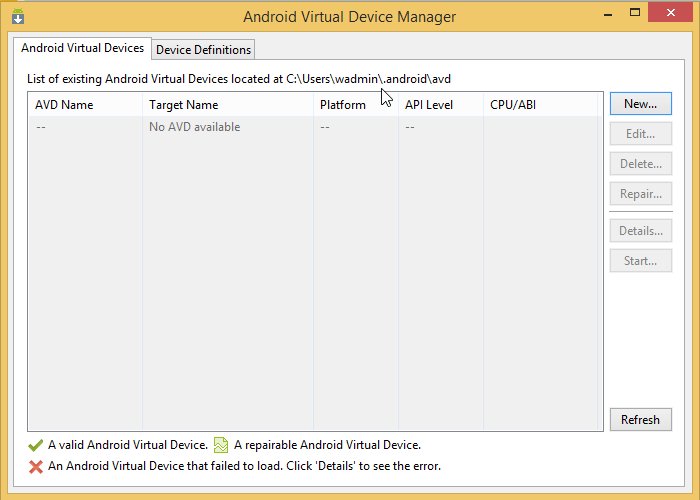The width and height of the screenshot is (700, 500).
Task: Select the 'No AVD available' row text
Action: coord(195,127)
